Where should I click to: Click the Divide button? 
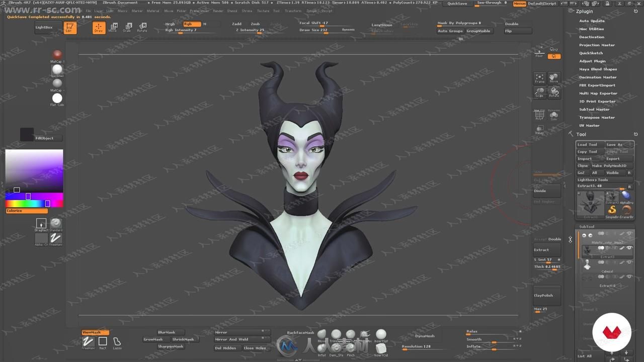pos(546,191)
